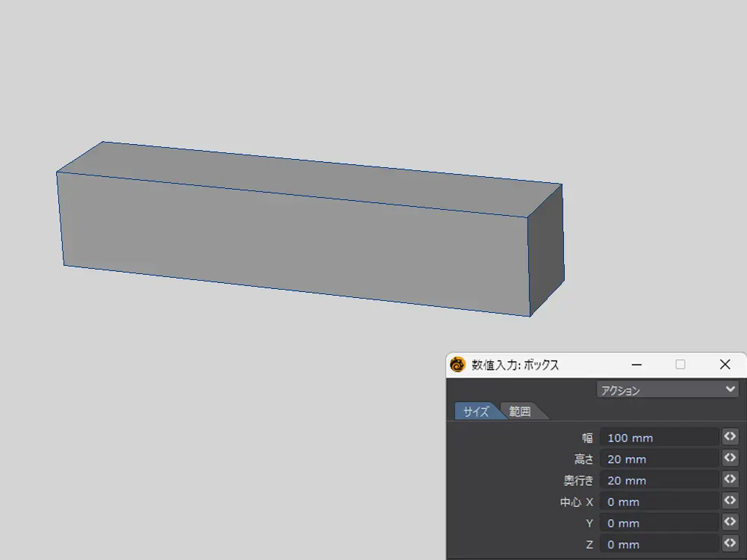Click the arrow button beside the 奥行き field

pos(730,479)
